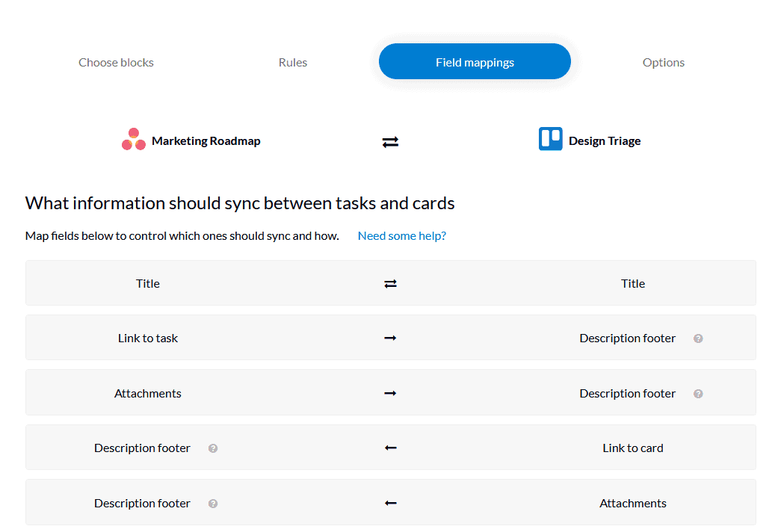Click the right arrow in Link to task row
The width and height of the screenshot is (778, 532).
click(390, 338)
